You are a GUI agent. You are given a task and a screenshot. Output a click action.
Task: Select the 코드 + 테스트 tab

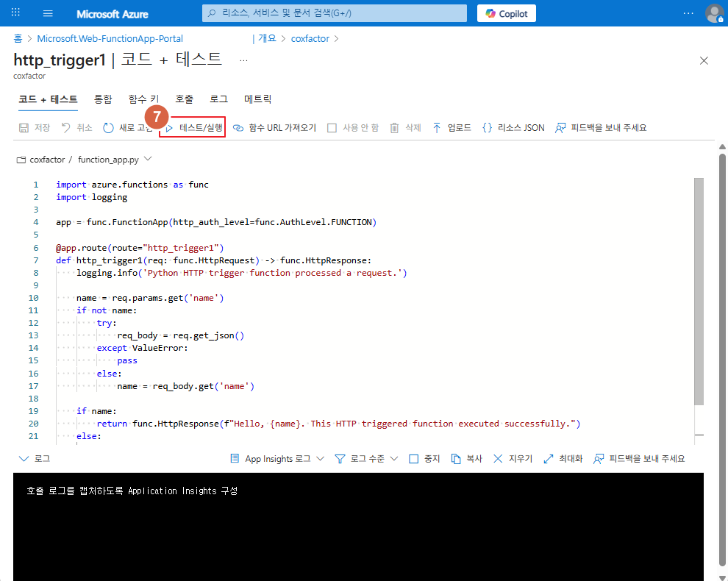click(48, 99)
